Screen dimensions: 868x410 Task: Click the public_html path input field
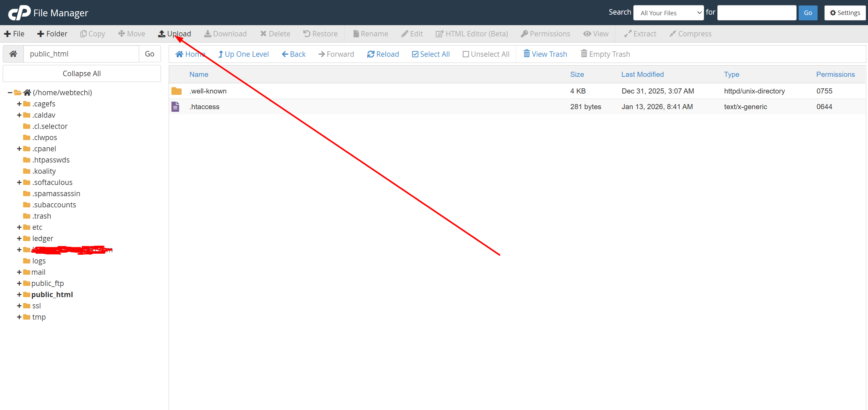(x=81, y=54)
